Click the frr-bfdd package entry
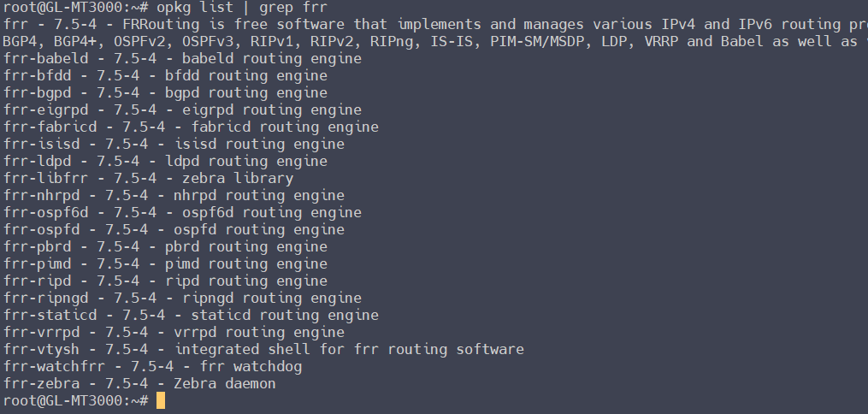 pyautogui.click(x=165, y=76)
